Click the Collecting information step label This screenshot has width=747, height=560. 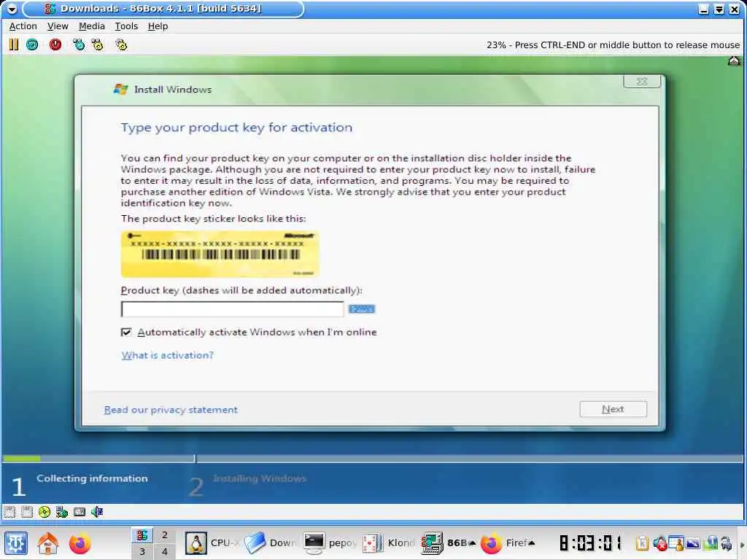(x=92, y=478)
